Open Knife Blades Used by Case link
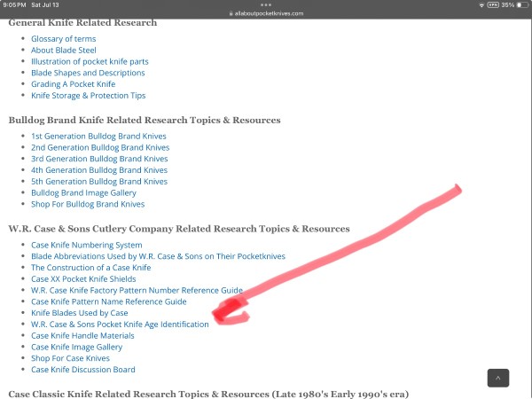532x399 pixels. pos(80,313)
